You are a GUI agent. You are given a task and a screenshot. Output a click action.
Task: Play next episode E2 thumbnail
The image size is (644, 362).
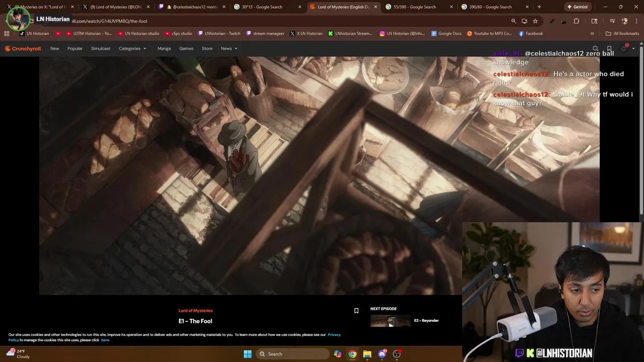point(390,321)
